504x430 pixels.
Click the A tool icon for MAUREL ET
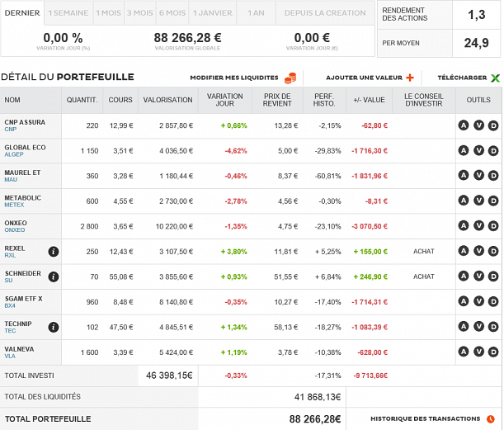click(x=464, y=175)
